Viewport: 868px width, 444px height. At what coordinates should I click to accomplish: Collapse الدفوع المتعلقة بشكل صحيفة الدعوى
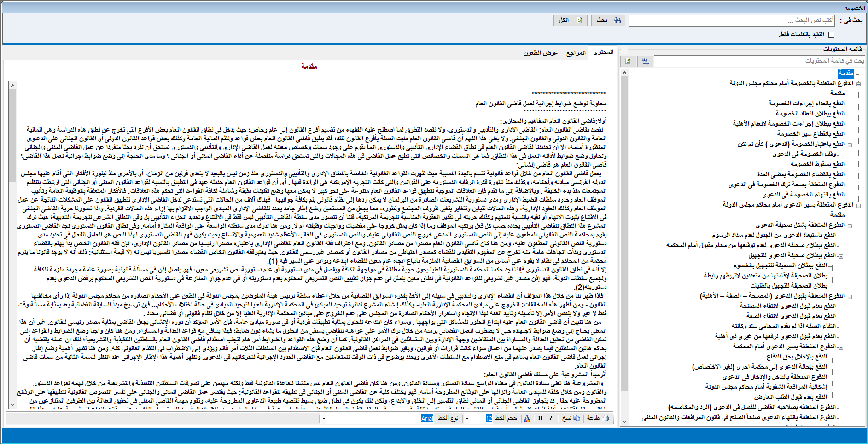[x=850, y=225]
